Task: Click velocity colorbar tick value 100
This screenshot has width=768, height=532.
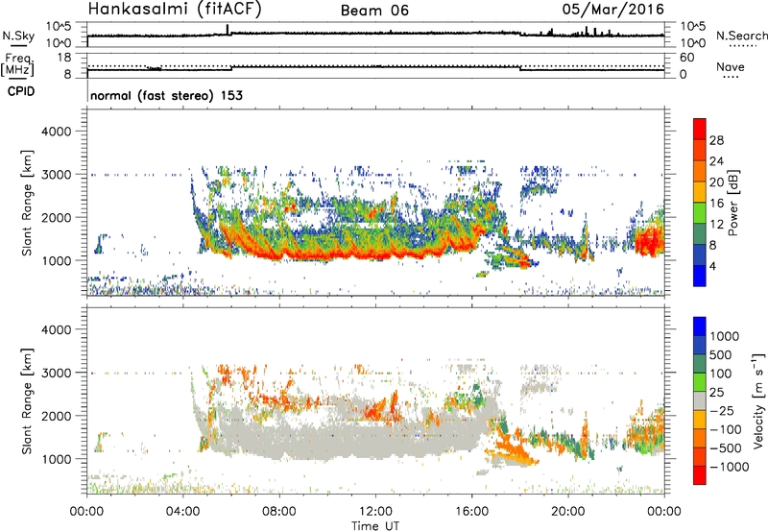Action: (720, 374)
